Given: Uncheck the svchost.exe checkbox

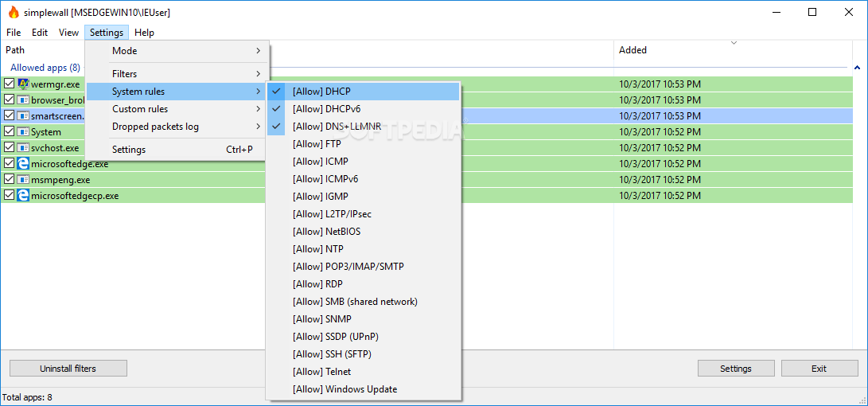Looking at the screenshot, I should click(x=9, y=148).
